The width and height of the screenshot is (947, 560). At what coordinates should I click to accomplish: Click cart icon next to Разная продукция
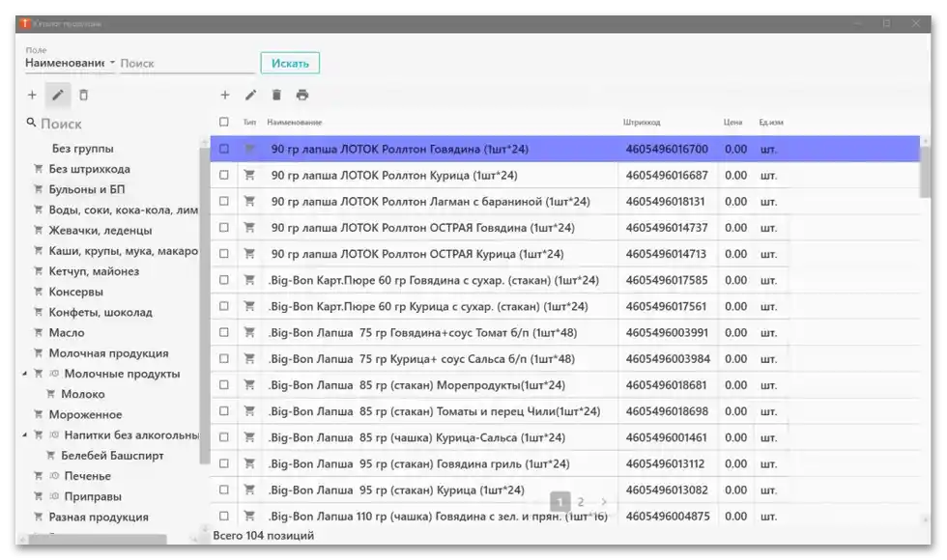38,517
